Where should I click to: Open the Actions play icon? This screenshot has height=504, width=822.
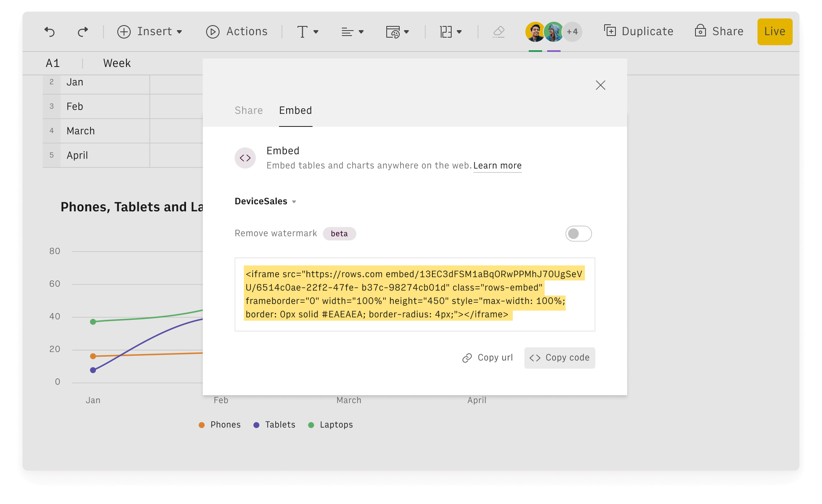[x=213, y=31]
